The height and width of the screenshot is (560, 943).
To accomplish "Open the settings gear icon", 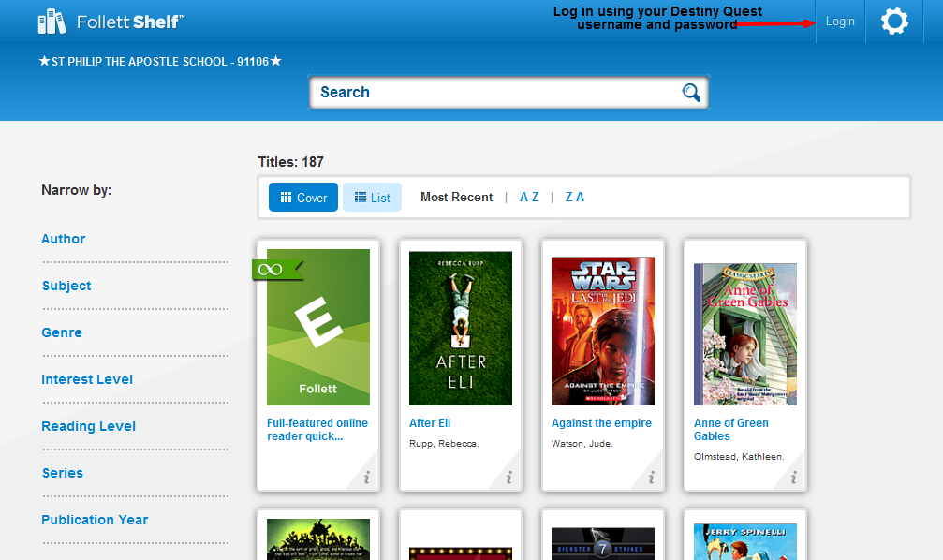I will click(894, 22).
